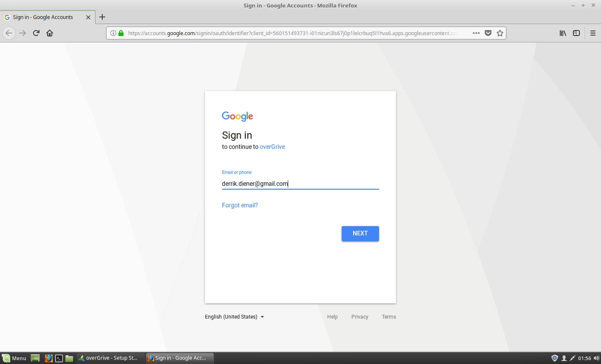Open a new tab with plus button
The image size is (601, 364).
102,17
